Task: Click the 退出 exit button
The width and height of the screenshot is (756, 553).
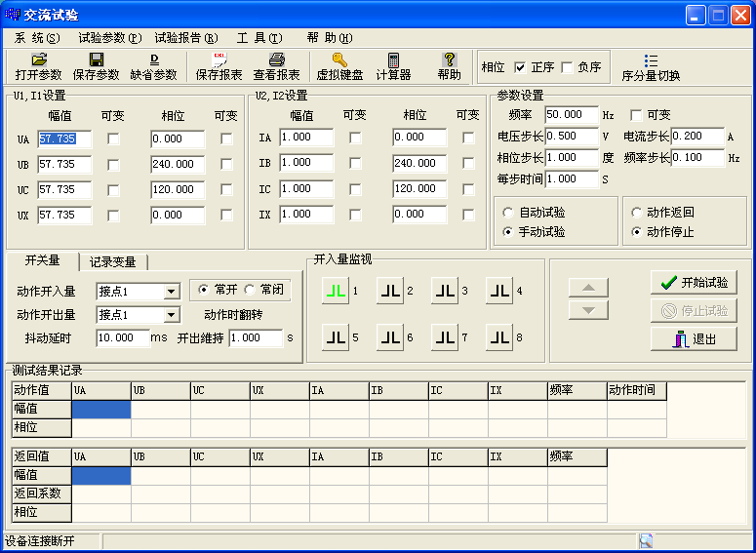Action: click(694, 339)
